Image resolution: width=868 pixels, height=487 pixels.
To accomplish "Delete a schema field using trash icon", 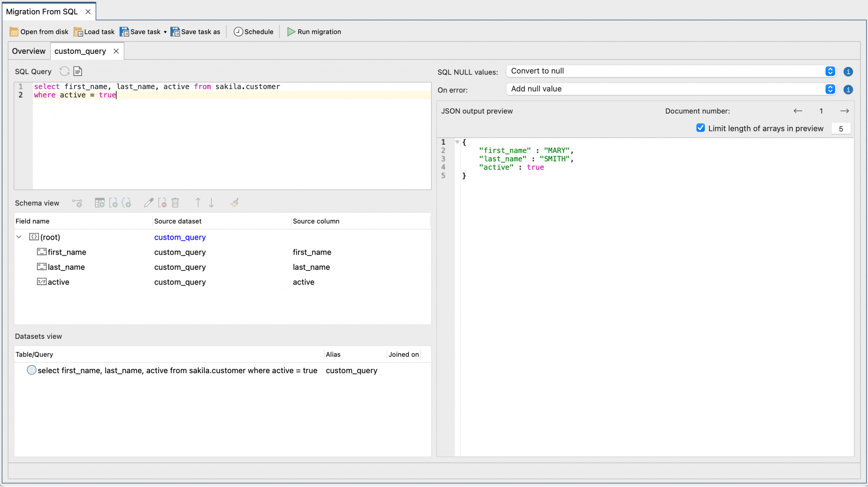I will (x=175, y=203).
